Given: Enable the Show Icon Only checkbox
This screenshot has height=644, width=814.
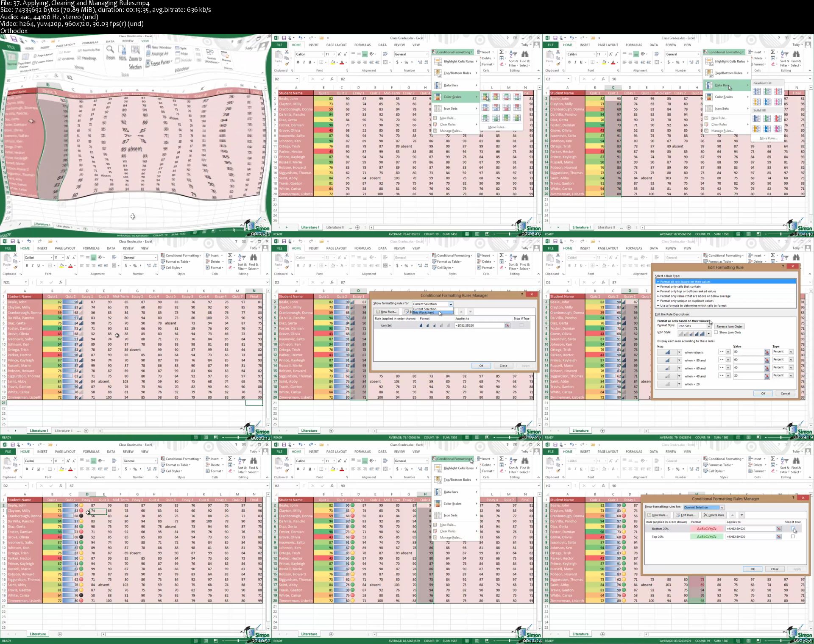Looking at the screenshot, I should 716,333.
